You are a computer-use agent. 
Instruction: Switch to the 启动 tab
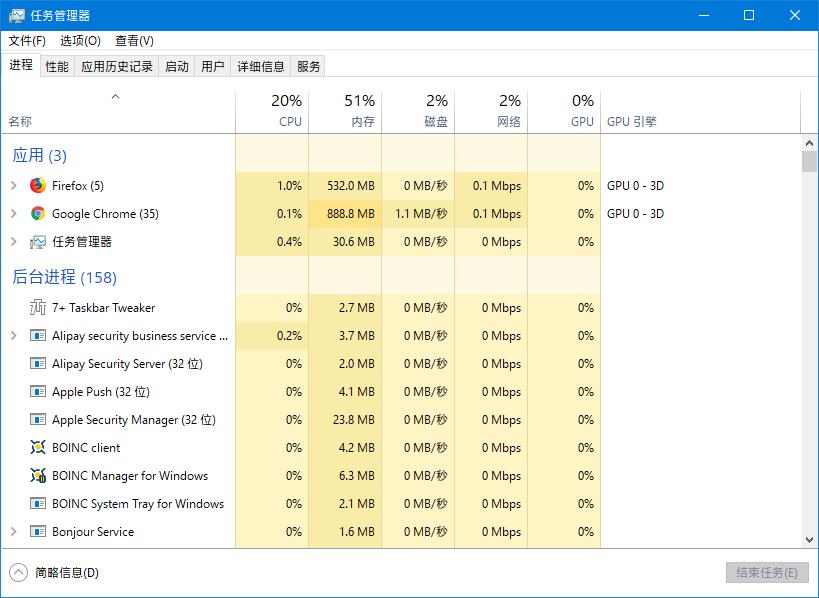(x=177, y=66)
